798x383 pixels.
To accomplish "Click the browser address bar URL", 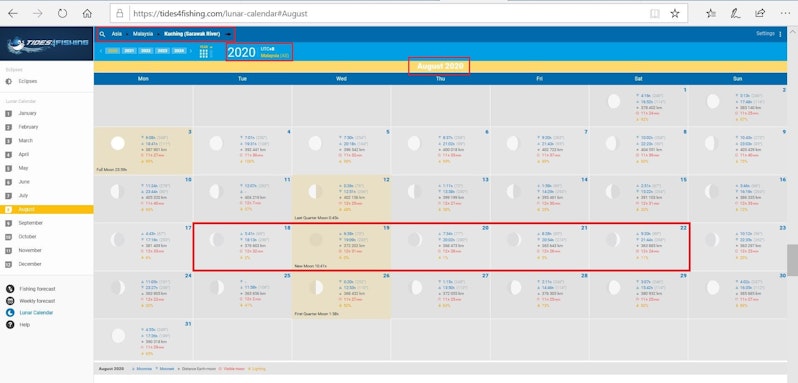I will pos(220,14).
